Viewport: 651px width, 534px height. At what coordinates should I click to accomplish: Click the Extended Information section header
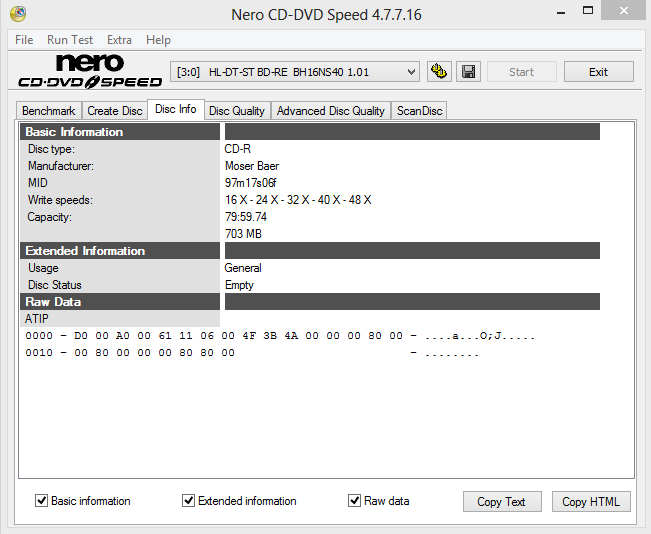click(x=120, y=250)
